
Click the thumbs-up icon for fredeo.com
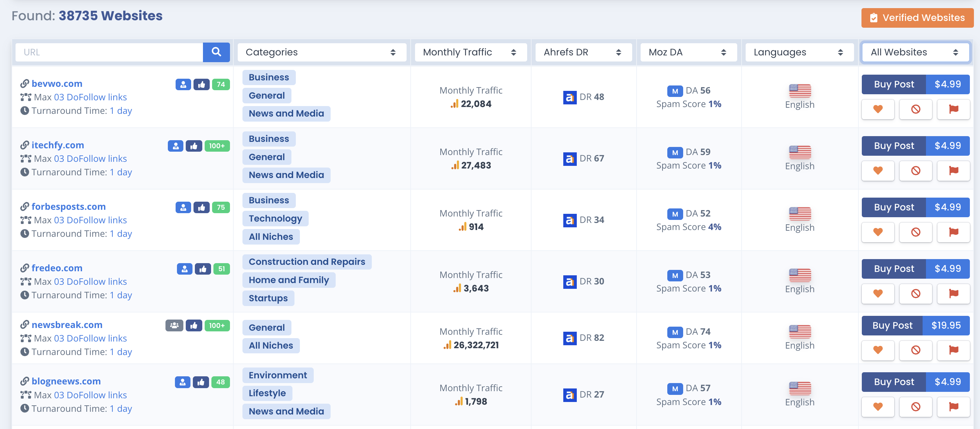[203, 269]
